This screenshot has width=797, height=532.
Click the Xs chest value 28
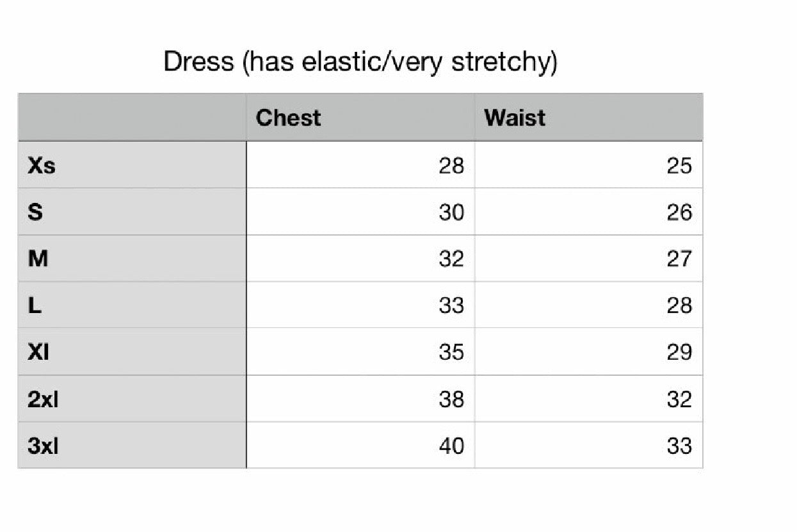point(451,166)
